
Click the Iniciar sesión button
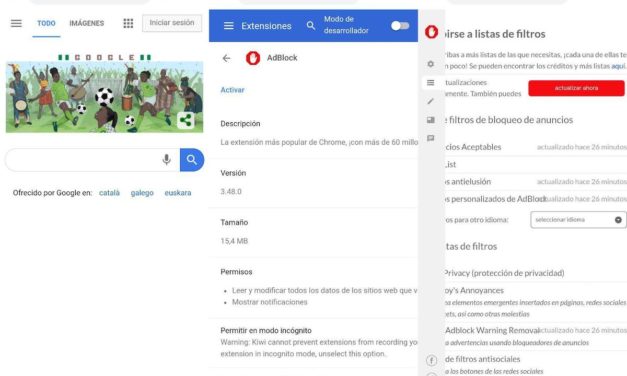click(x=172, y=23)
